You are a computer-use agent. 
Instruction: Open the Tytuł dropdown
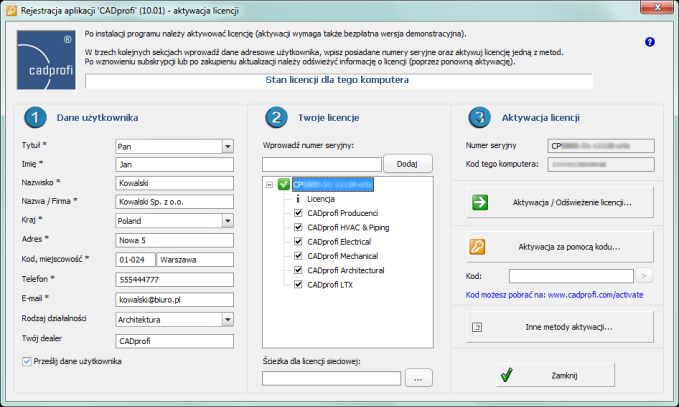pos(228,146)
